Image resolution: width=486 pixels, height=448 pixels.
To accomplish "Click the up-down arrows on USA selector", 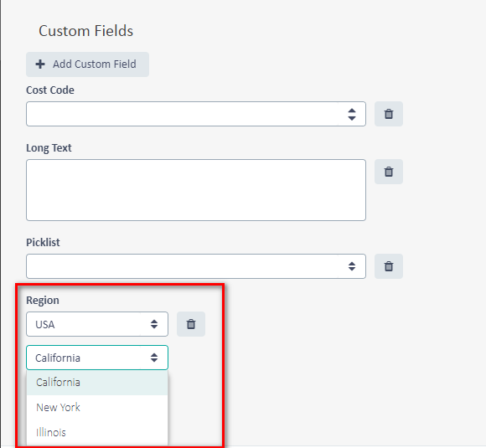I will point(154,324).
